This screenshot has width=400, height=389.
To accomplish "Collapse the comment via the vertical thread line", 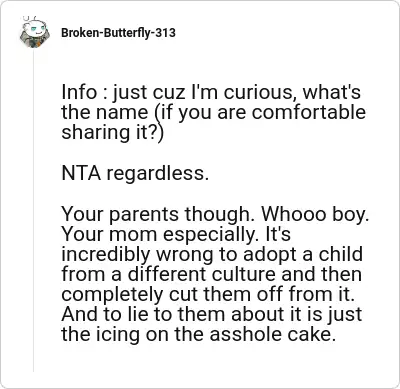I will click(33, 210).
